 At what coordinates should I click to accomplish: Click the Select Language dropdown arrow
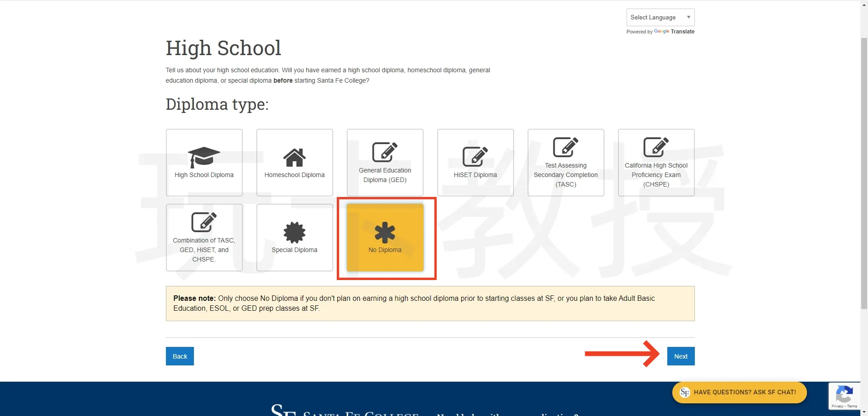coord(689,18)
